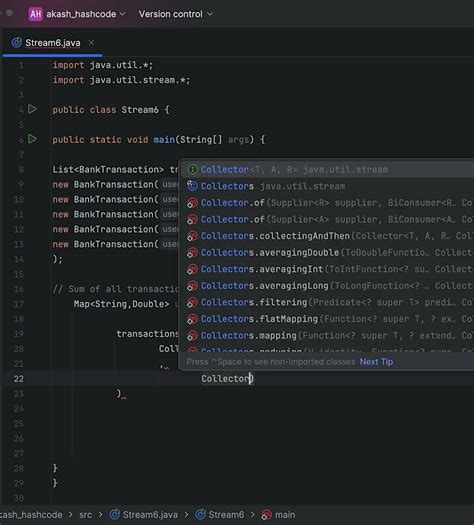Select the Collector interface icon in suggestions
Screen dimensions: 474x525
tap(192, 169)
